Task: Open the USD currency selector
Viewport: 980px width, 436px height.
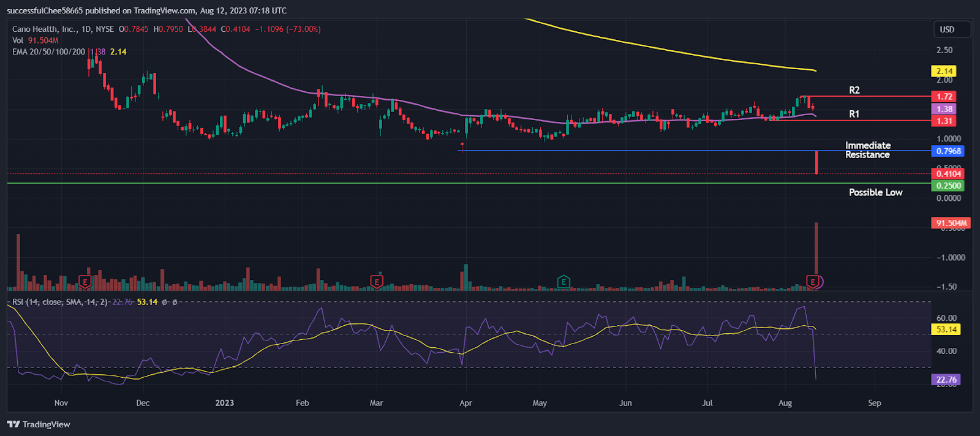Action: click(952, 29)
